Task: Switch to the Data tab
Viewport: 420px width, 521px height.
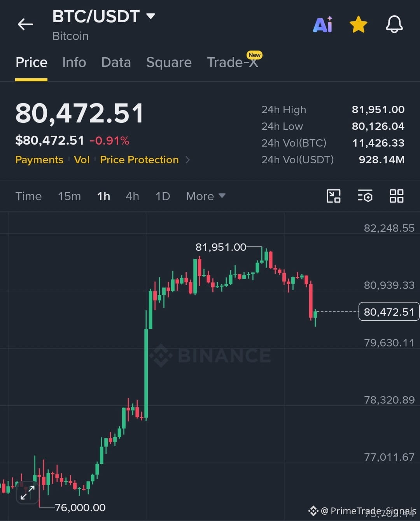Action: click(x=116, y=62)
